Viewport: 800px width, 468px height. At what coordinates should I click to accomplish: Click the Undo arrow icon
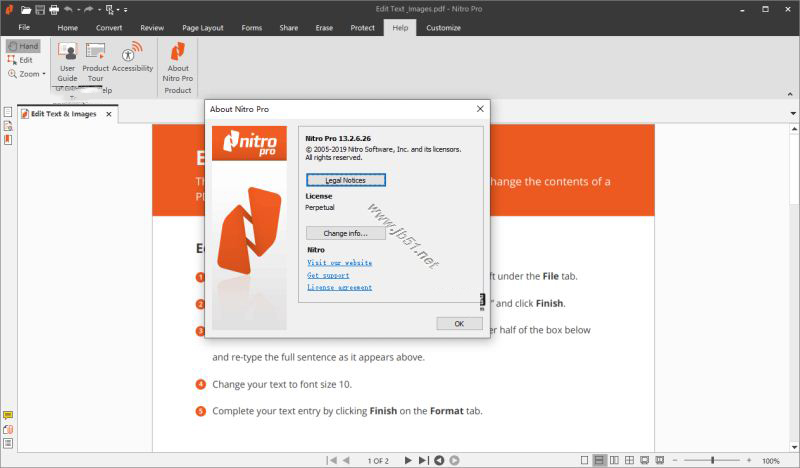pyautogui.click(x=68, y=10)
